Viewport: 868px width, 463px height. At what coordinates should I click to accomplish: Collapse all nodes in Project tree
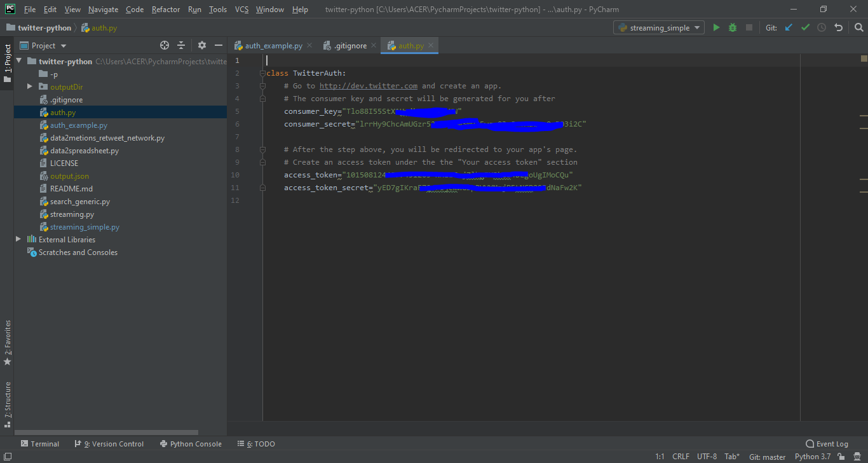(x=182, y=45)
